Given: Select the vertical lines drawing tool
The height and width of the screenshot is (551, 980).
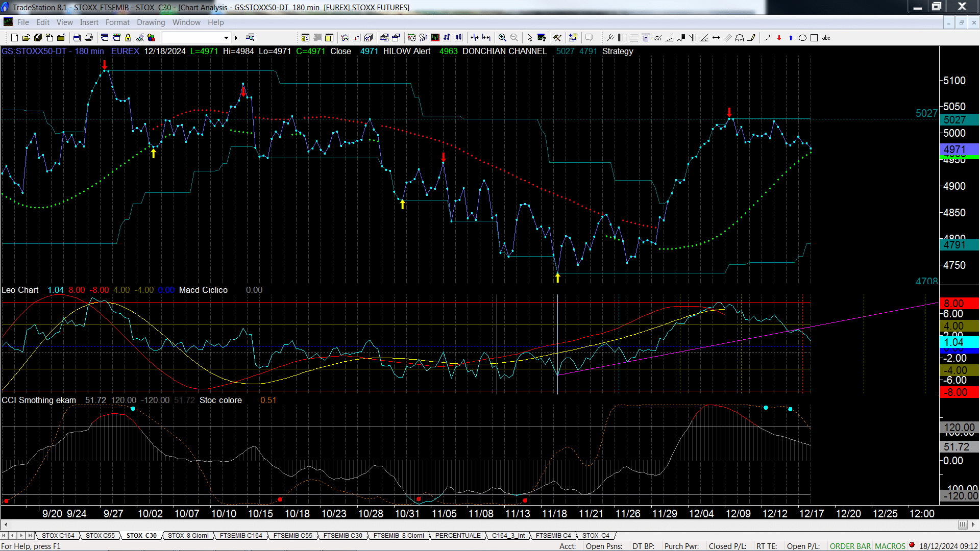Looking at the screenshot, I should point(622,38).
